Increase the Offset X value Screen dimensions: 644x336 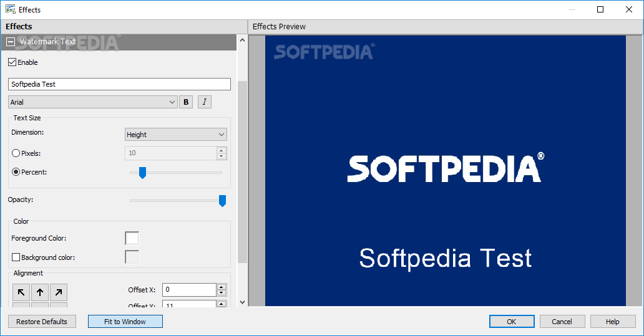point(222,287)
